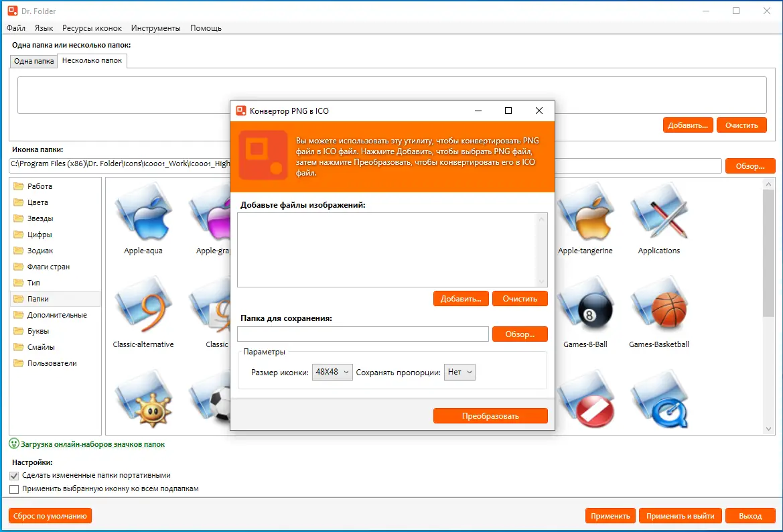This screenshot has height=532, width=783.
Task: Maximize the Конвертор PNG в ICO dialog
Action: (508, 111)
